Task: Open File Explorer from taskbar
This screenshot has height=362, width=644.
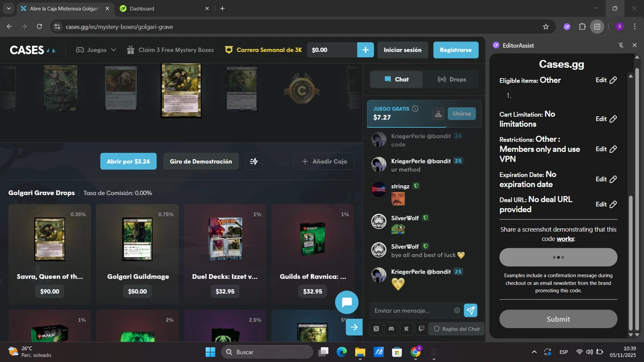Action: click(x=360, y=352)
